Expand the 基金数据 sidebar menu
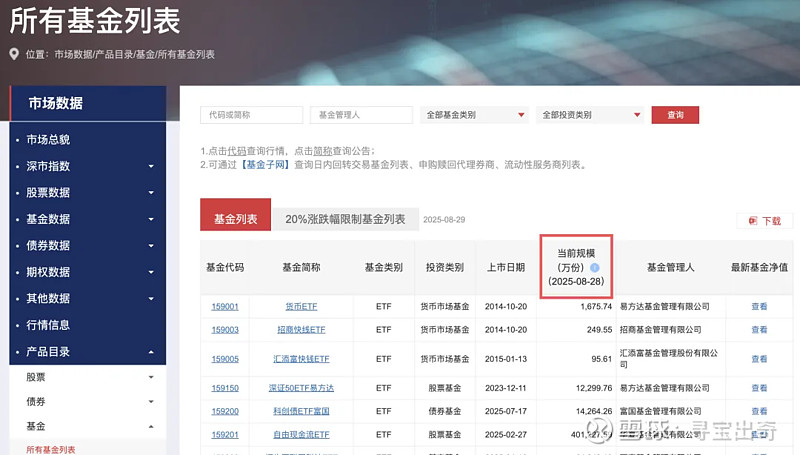The height and width of the screenshot is (455, 800). point(151,219)
